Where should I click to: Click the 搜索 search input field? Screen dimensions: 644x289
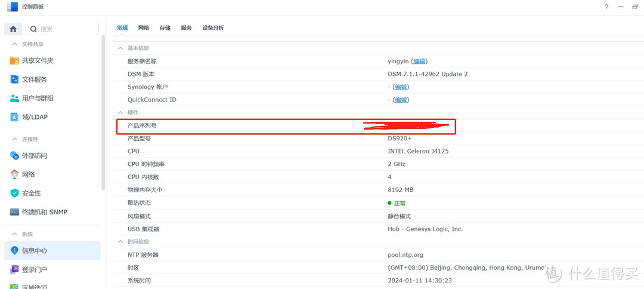[63, 29]
